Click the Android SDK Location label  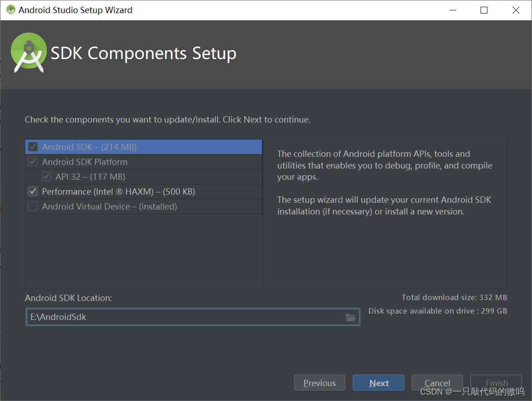coord(68,298)
